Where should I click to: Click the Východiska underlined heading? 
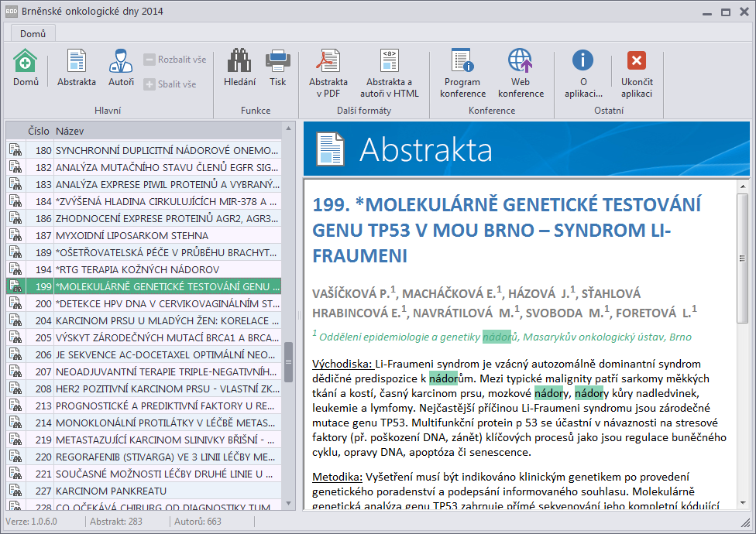tap(342, 364)
